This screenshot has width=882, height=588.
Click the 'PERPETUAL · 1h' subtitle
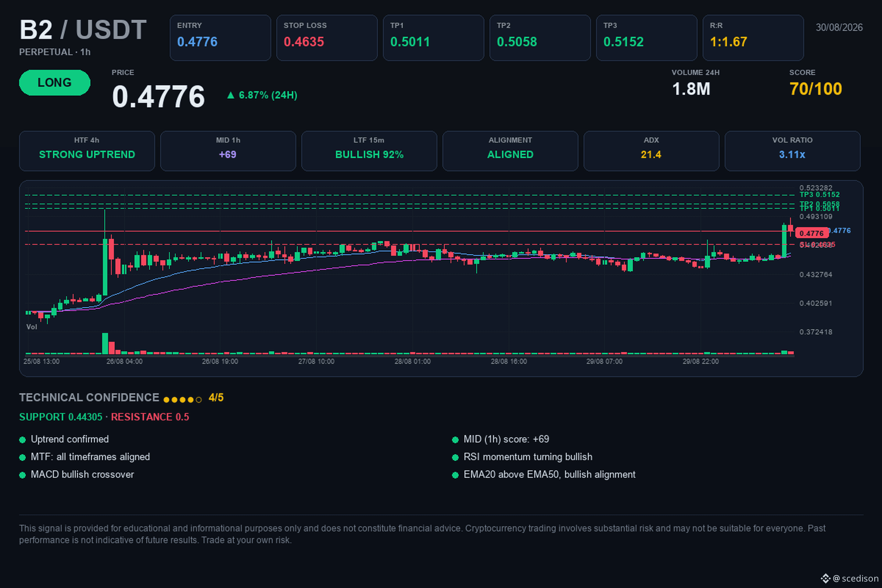[55, 52]
